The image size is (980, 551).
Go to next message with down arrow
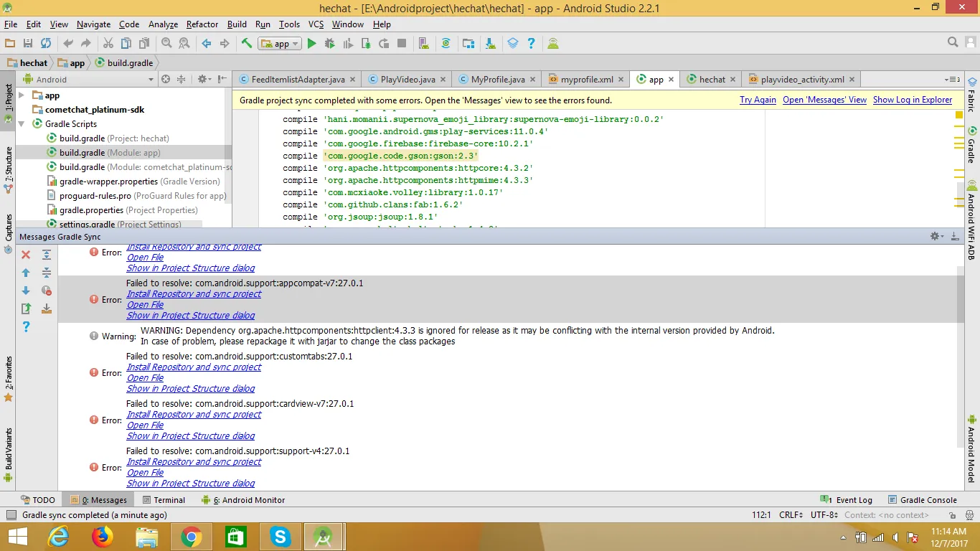(26, 291)
